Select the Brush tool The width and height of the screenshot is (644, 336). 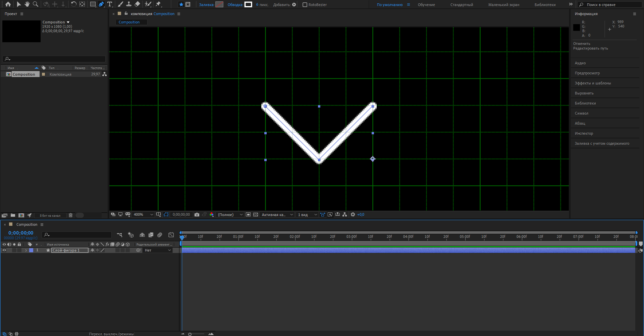pyautogui.click(x=120, y=4)
